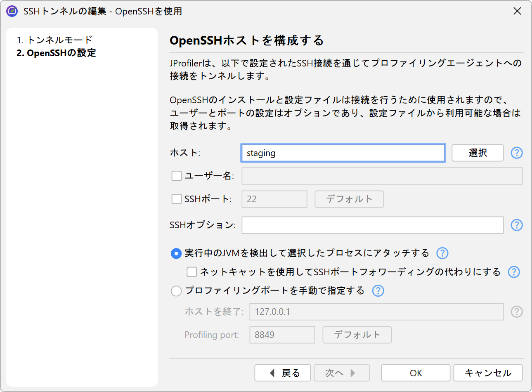Select 実行中のJVMを検出 radio button
532x392 pixels.
pos(176,253)
